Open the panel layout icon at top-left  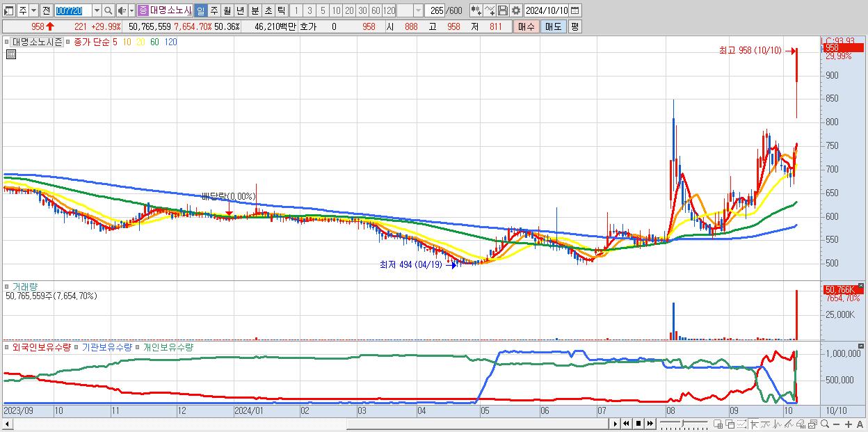point(9,10)
